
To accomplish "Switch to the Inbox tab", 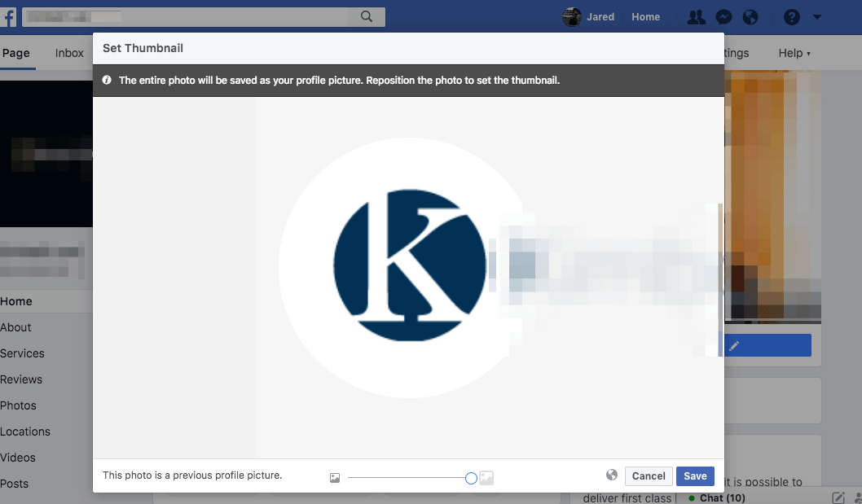I will 69,53.
